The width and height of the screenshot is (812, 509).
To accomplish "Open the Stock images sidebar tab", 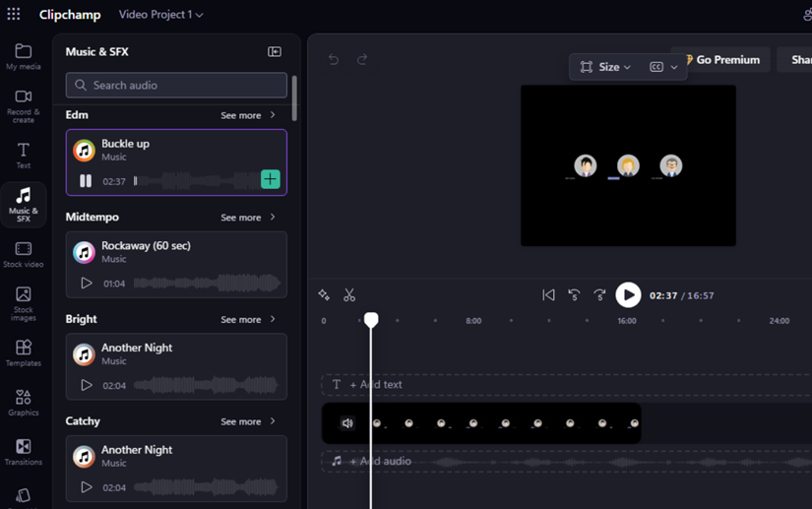I will pos(24,303).
